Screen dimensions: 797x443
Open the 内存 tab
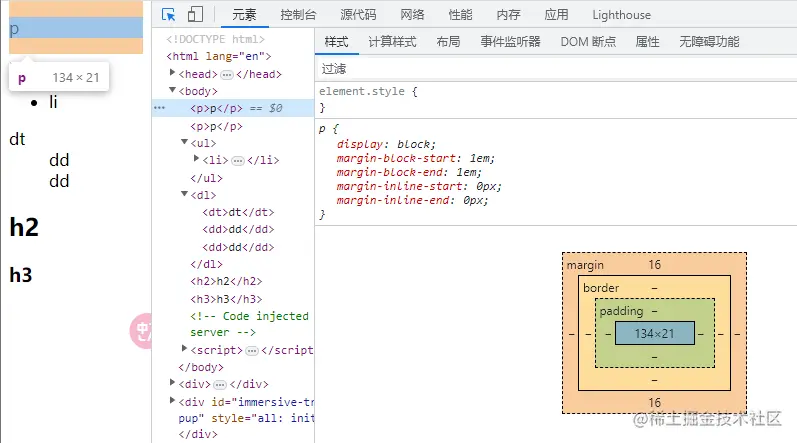(508, 15)
